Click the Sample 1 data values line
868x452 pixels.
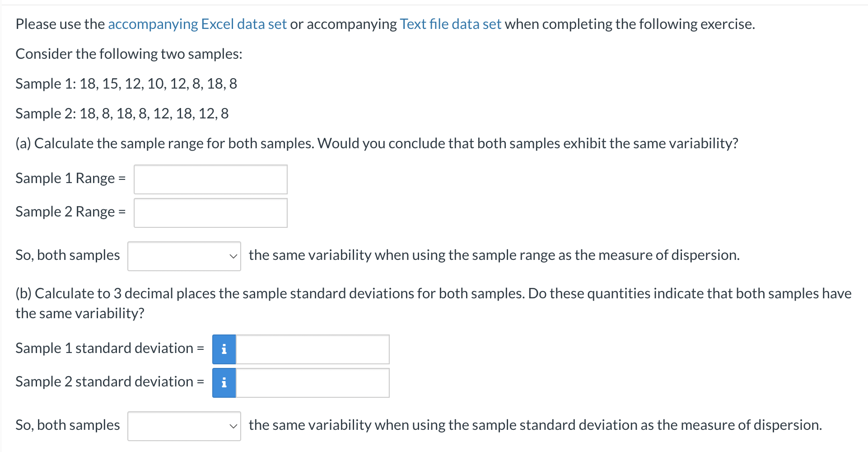126,84
